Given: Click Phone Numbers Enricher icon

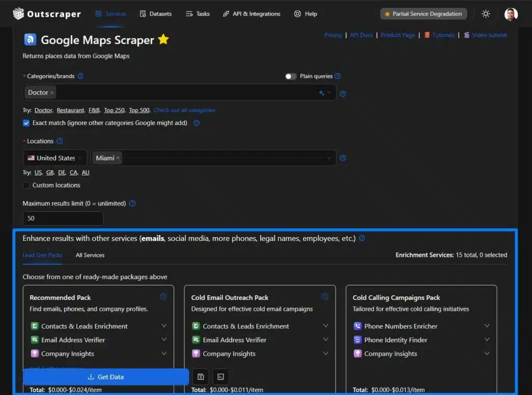Looking at the screenshot, I should pyautogui.click(x=357, y=326).
